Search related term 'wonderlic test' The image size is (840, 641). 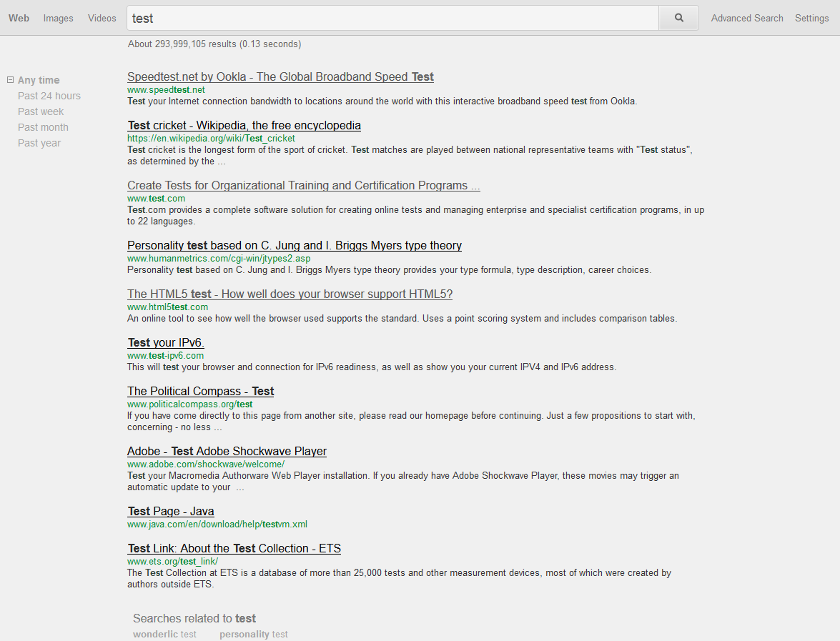click(164, 634)
